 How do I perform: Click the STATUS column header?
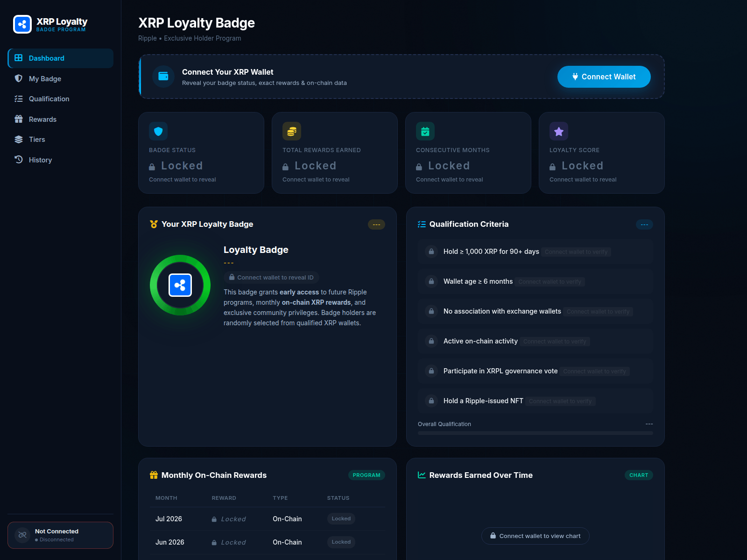click(338, 498)
